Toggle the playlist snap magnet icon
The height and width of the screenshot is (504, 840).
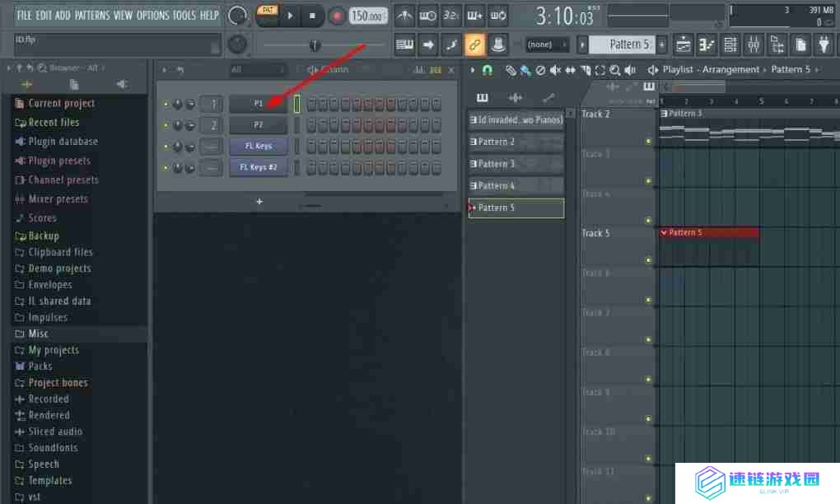pos(487,70)
